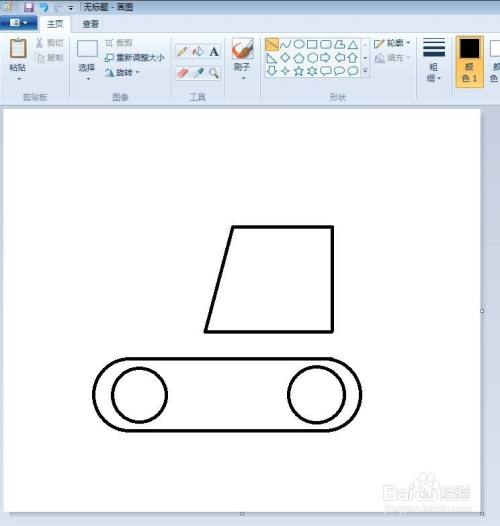The image size is (500, 526).
Task: Open the blue Paint application menu button
Action: click(18, 23)
